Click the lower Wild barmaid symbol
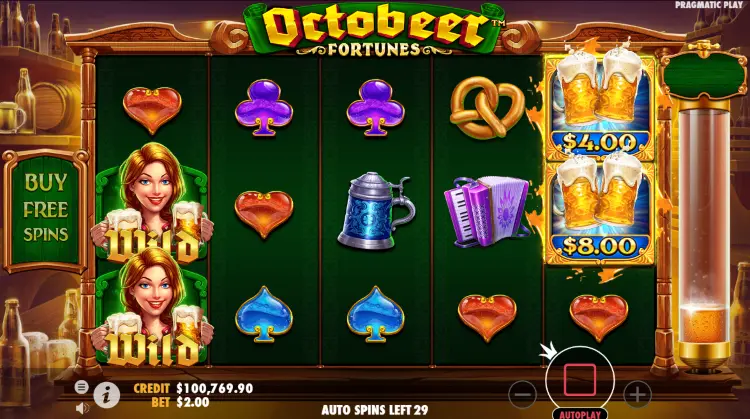Image resolution: width=750 pixels, height=419 pixels. [152, 309]
